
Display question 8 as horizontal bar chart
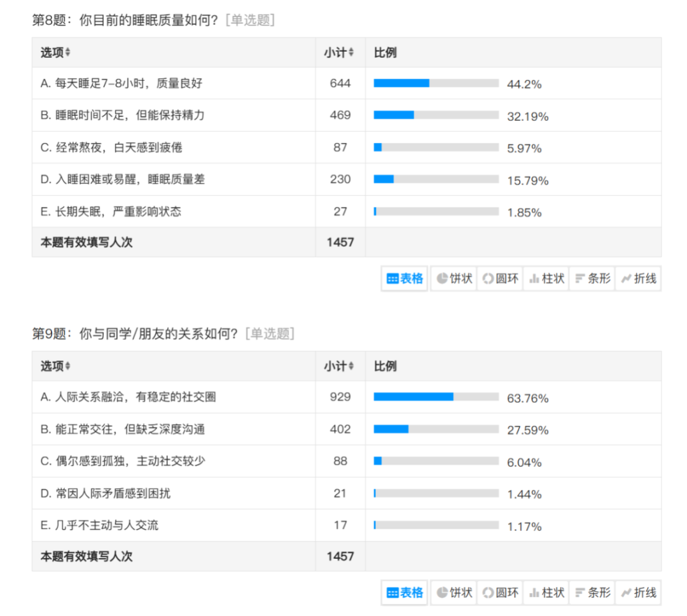coord(592,279)
